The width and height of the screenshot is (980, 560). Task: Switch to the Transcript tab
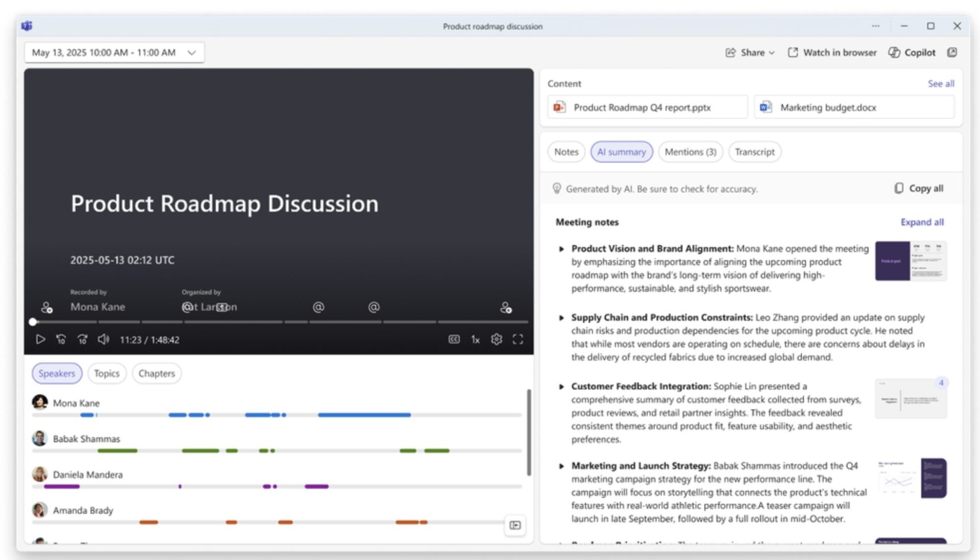(x=754, y=152)
